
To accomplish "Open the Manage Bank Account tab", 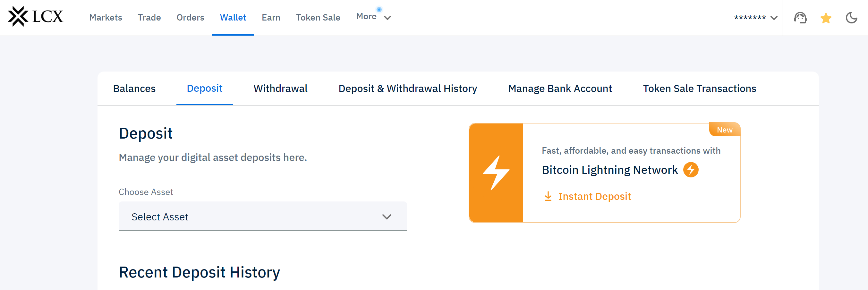I will click(560, 89).
